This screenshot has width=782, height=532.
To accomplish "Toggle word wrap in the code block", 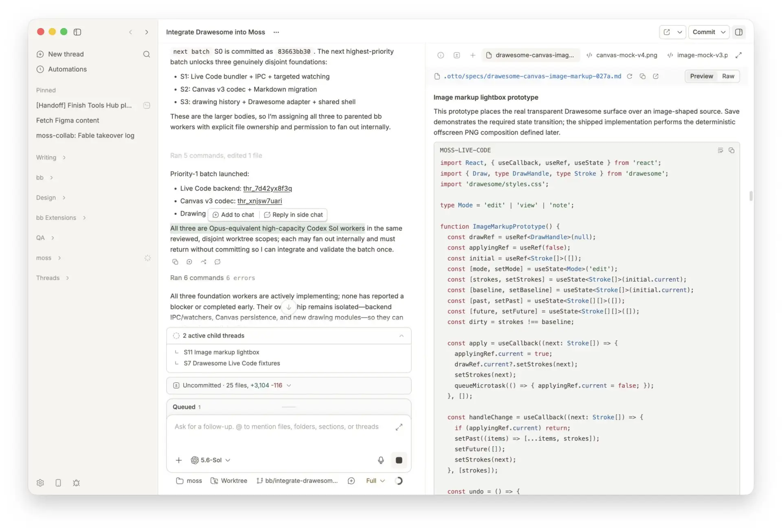I will coord(720,150).
